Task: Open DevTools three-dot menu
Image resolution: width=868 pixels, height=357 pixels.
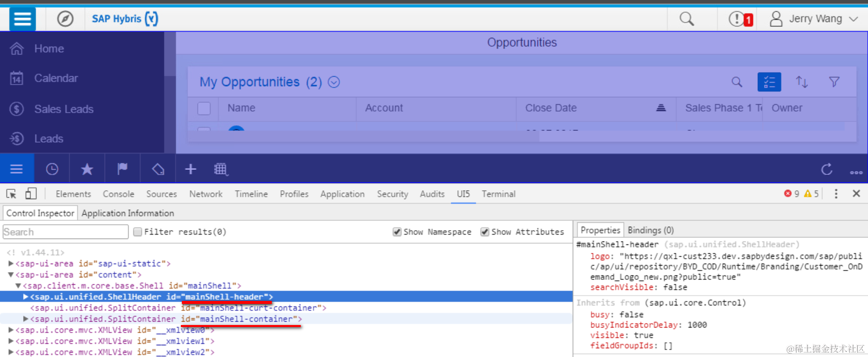Action: pyautogui.click(x=836, y=194)
